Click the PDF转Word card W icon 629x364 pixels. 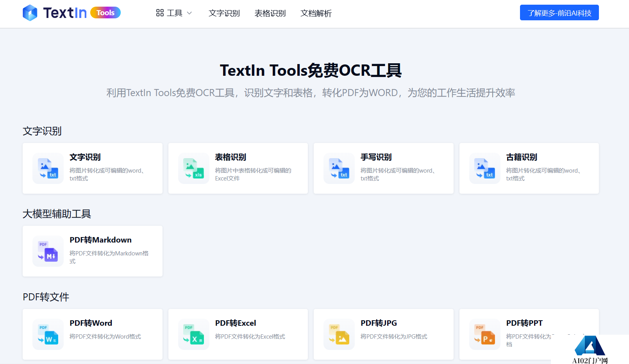48,334
